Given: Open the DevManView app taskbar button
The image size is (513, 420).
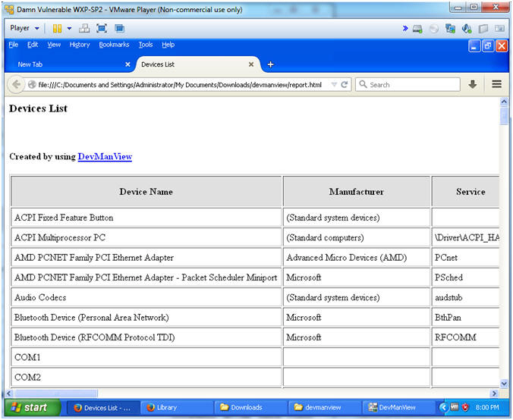Looking at the screenshot, I should pyautogui.click(x=398, y=408).
